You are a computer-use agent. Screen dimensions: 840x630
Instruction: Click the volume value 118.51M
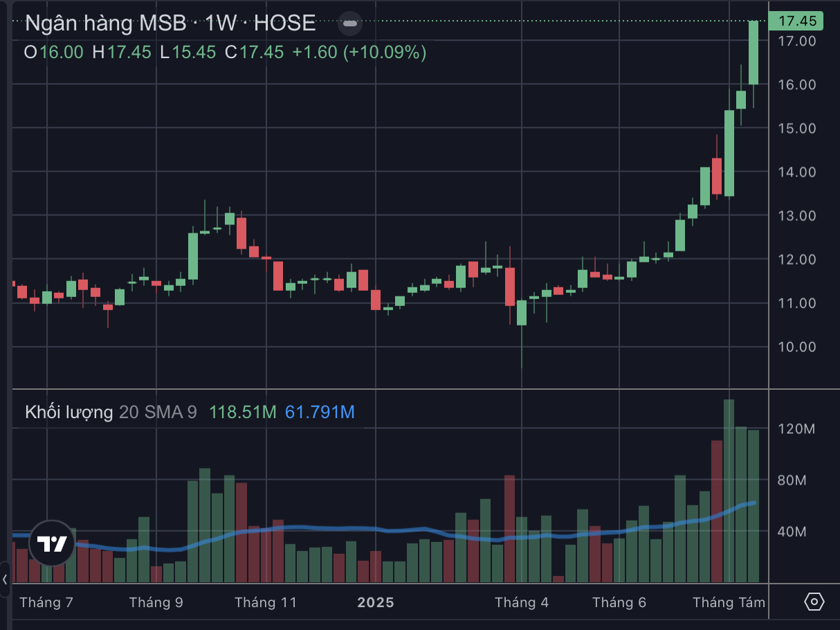coord(242,413)
